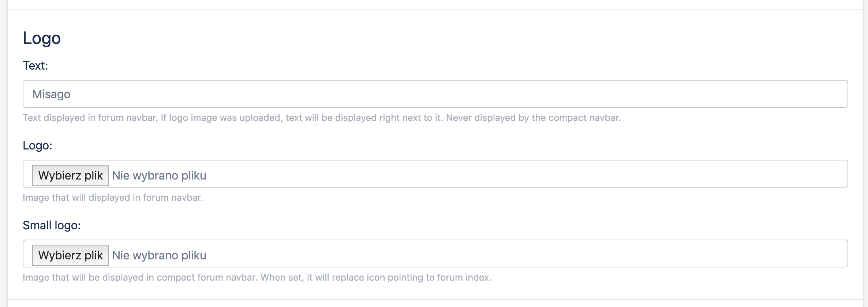Click help text "Image that will displayed in forum navbar"
This screenshot has height=307, width=868.
coord(113,197)
